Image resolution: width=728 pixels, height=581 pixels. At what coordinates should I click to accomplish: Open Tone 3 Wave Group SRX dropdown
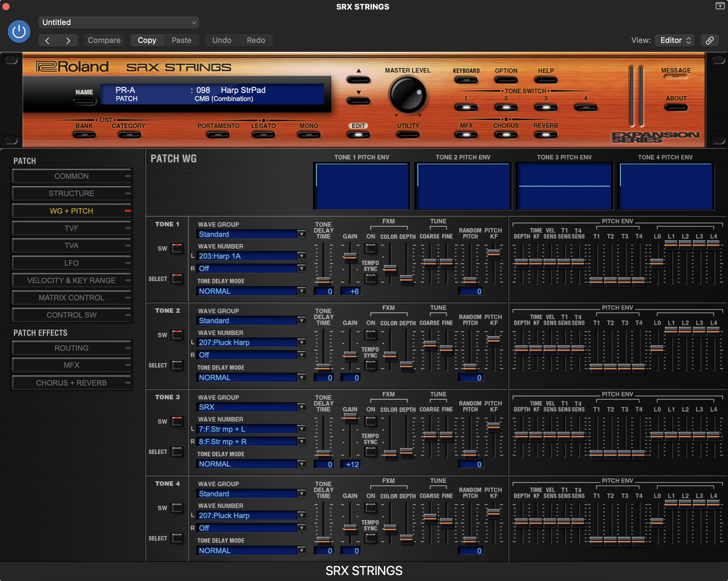[x=251, y=407]
